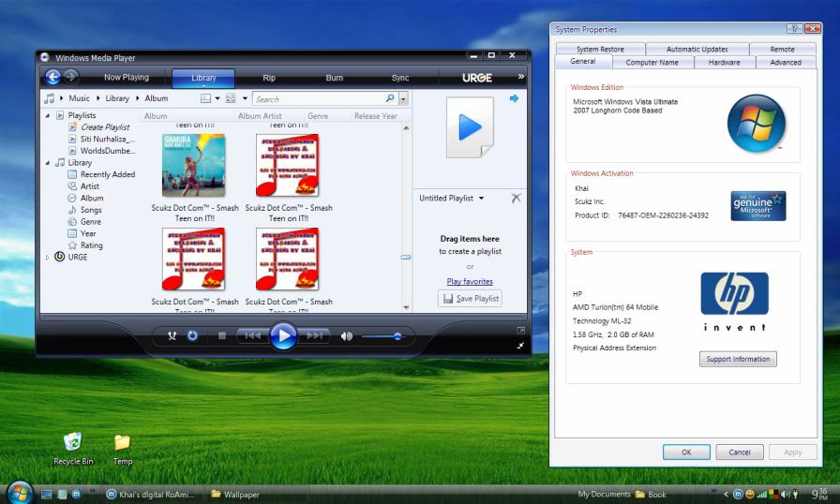The image size is (840, 504).
Task: Toggle repeat mode in the player controls
Action: click(192, 335)
